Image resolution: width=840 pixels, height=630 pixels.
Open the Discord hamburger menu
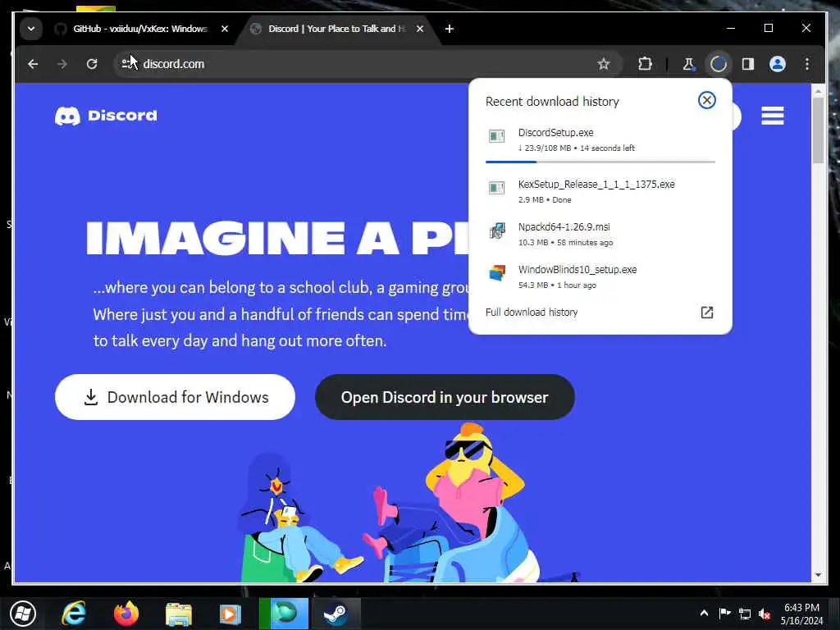[773, 116]
